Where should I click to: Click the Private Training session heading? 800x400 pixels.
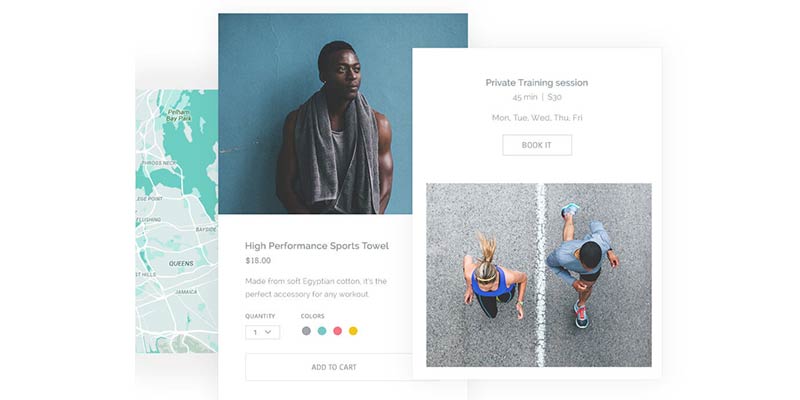pyautogui.click(x=537, y=83)
